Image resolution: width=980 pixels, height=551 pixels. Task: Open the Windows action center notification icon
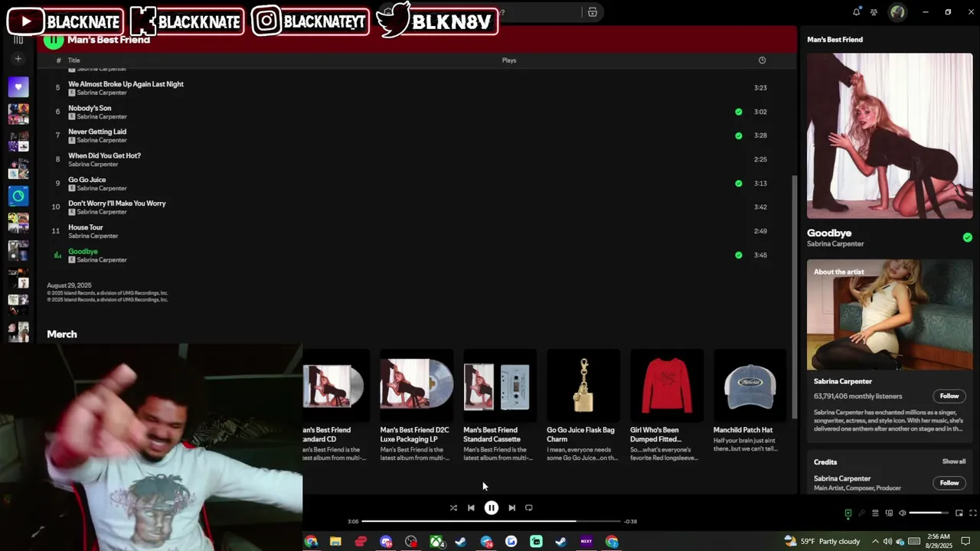pos(966,542)
